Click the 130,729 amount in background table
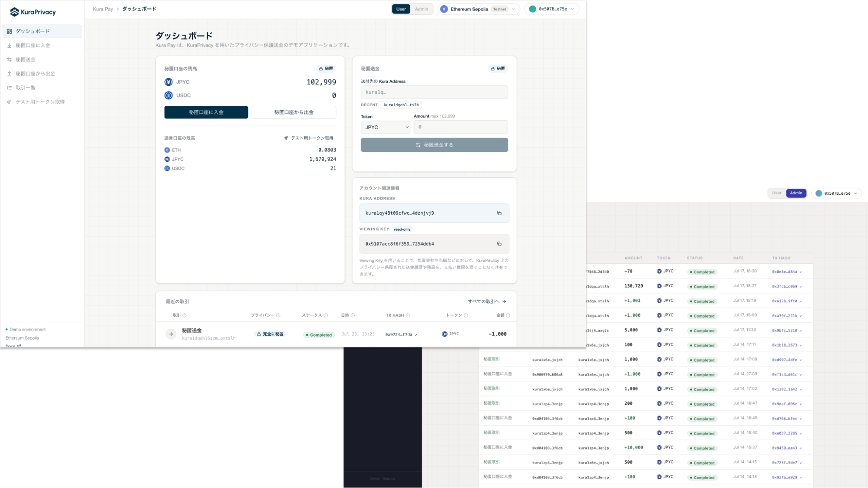 634,286
